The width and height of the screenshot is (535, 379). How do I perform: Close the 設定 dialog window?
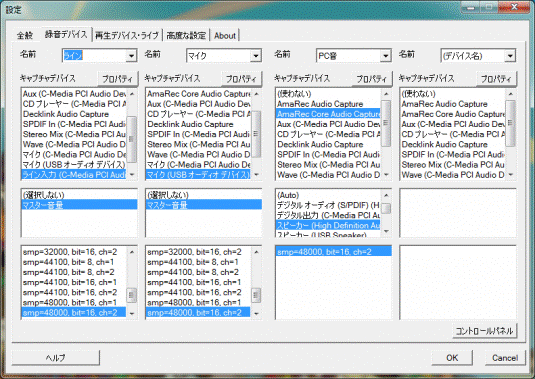coord(514,7)
